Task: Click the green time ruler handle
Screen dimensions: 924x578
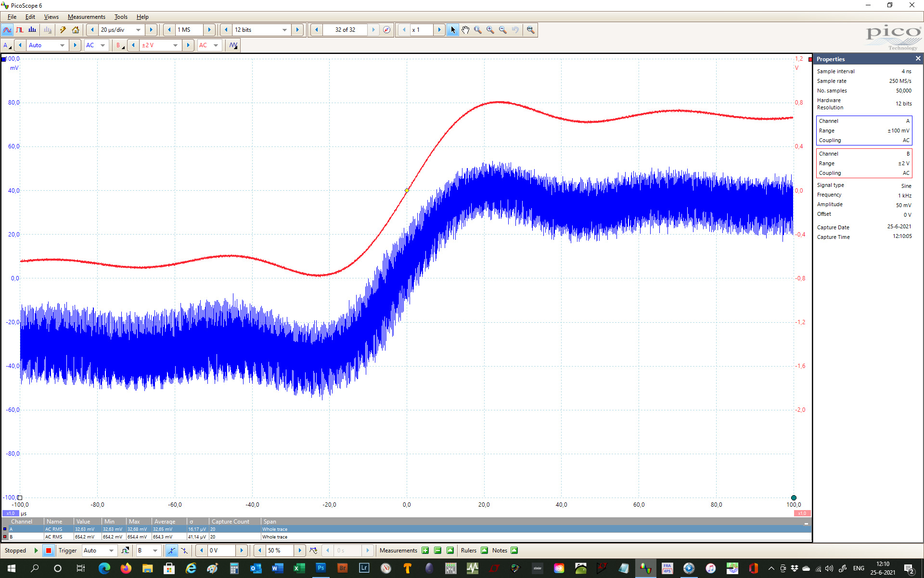Action: tap(794, 498)
